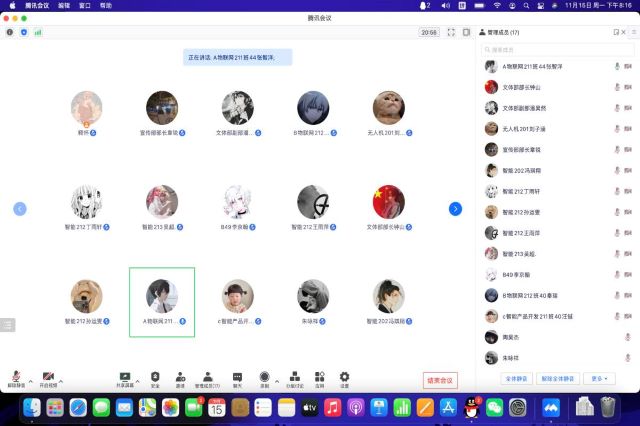640x426 pixels.
Task: Open breakout rooms (分组讨论) icon
Action: (294, 378)
